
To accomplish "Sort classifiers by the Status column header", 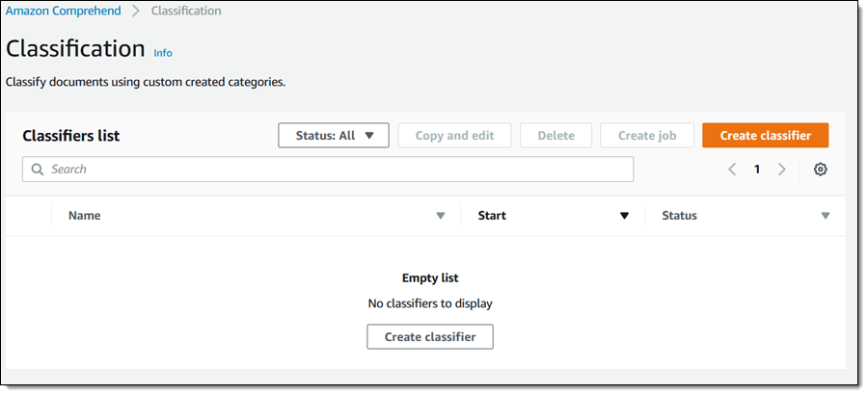I will (x=679, y=216).
